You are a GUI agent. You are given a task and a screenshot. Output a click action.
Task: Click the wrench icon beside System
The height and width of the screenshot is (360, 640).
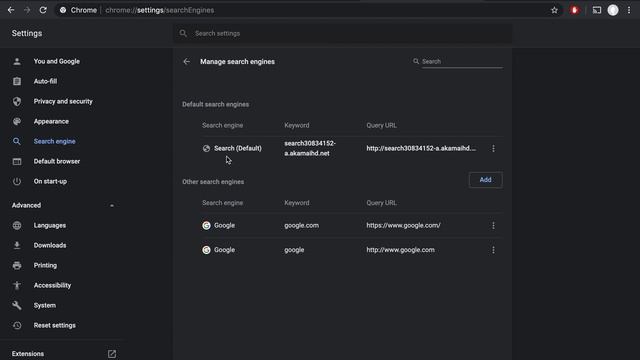pos(17,305)
